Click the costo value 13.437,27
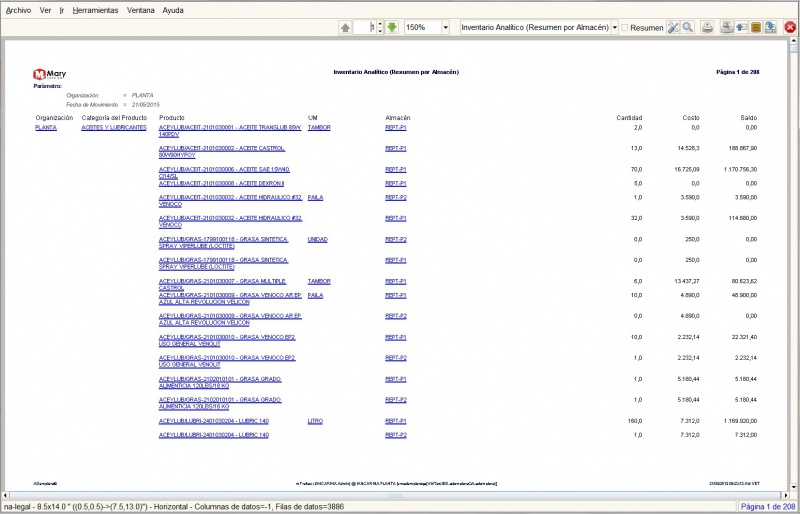The height and width of the screenshot is (514, 800). [687, 281]
